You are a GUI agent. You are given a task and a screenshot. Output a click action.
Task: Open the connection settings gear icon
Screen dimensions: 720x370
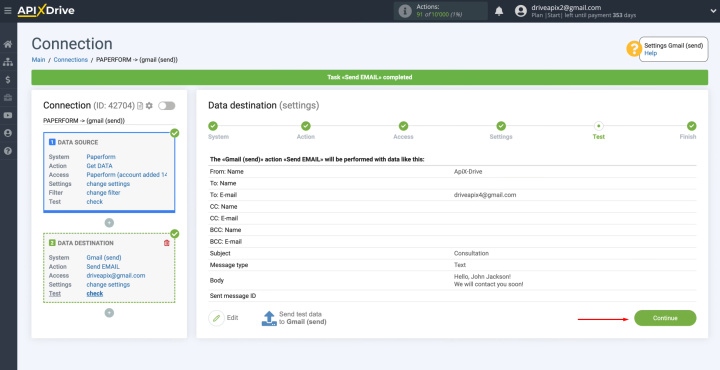[x=149, y=106]
